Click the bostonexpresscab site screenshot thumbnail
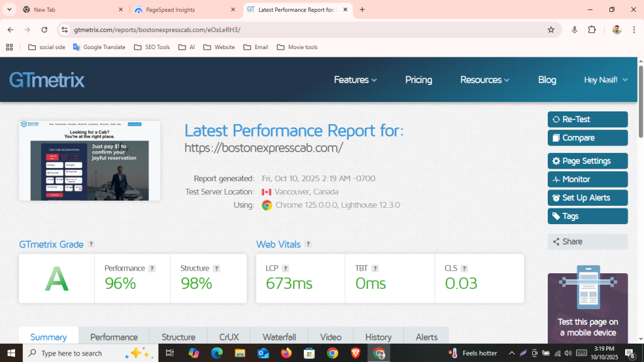The height and width of the screenshot is (362, 644). pos(89,161)
